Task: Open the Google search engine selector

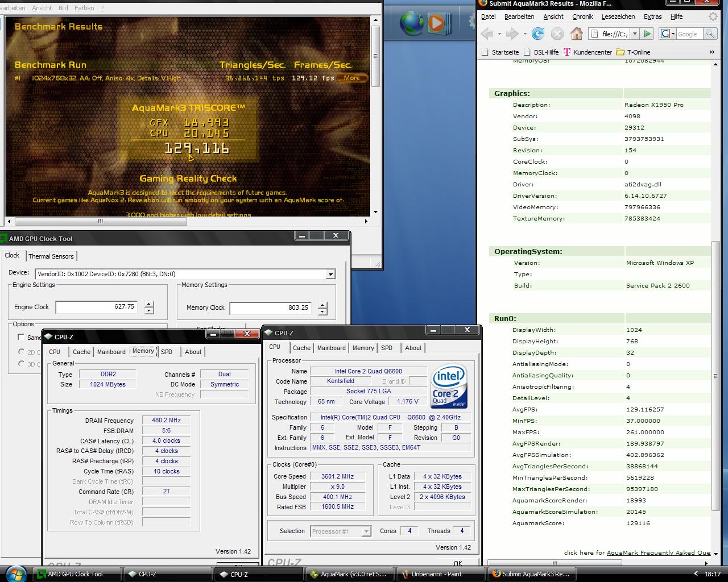Action: (668, 34)
